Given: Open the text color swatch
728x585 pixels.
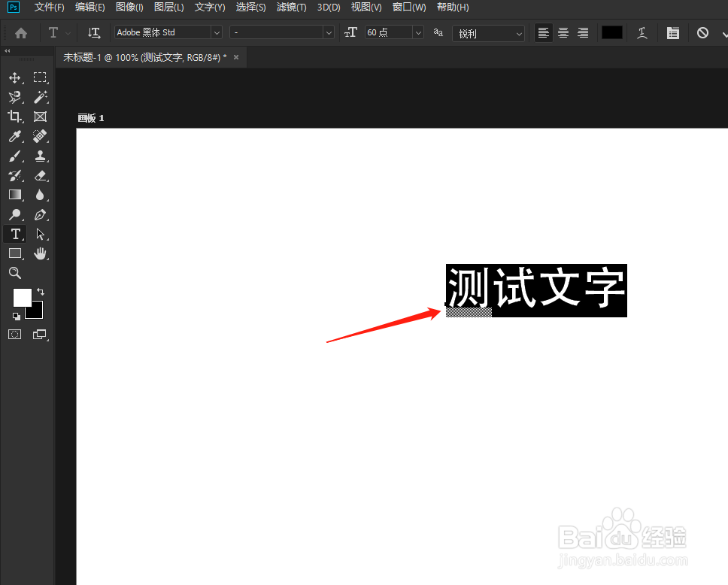Looking at the screenshot, I should click(611, 33).
